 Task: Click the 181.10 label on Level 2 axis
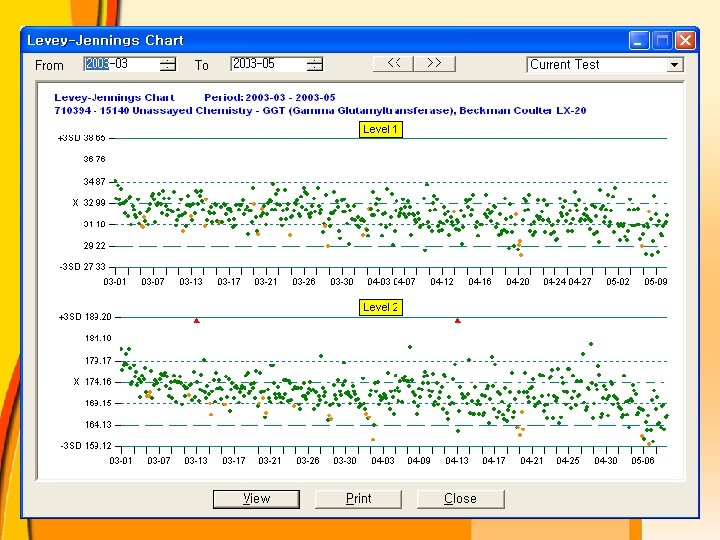[x=98, y=338]
